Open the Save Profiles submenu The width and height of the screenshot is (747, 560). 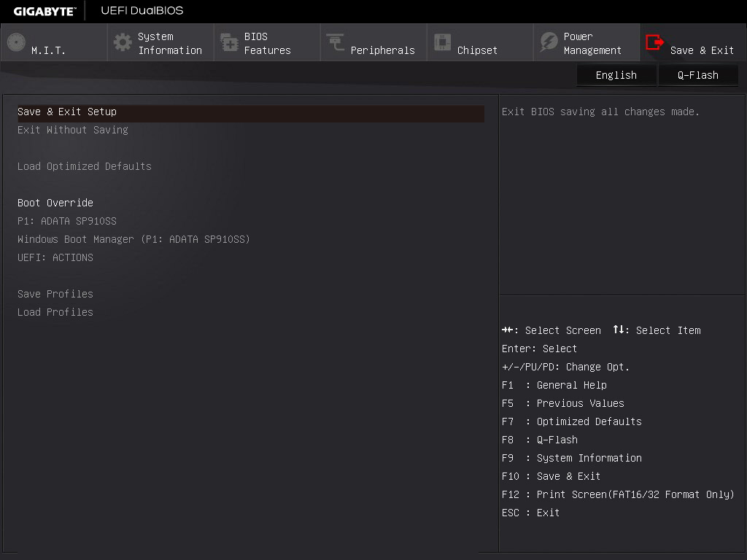(55, 294)
